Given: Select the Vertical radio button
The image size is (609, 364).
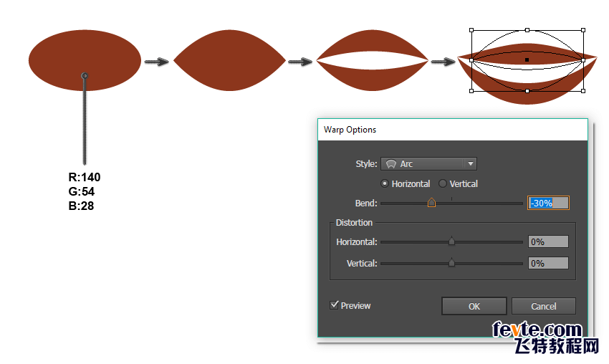Looking at the screenshot, I should pos(442,183).
